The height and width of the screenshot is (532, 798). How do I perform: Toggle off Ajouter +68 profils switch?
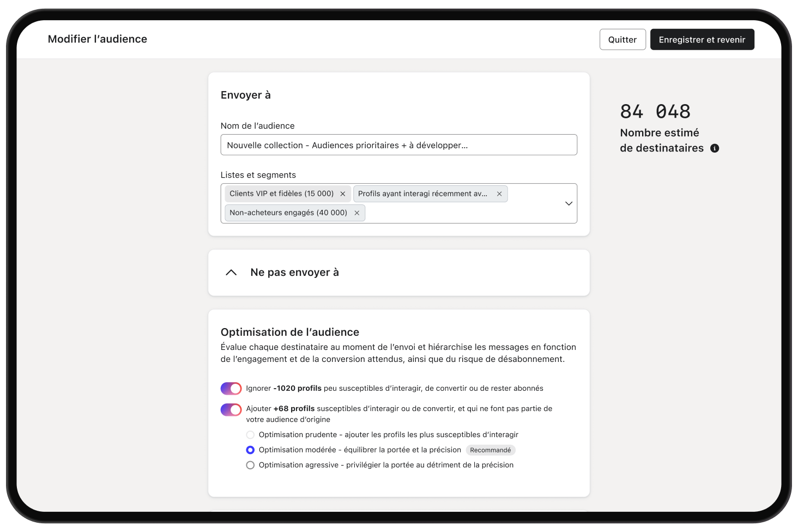click(231, 409)
